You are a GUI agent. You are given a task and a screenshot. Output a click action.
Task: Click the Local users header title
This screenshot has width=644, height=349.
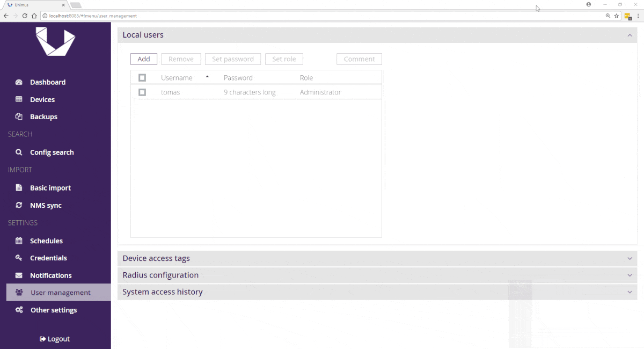pyautogui.click(x=143, y=35)
